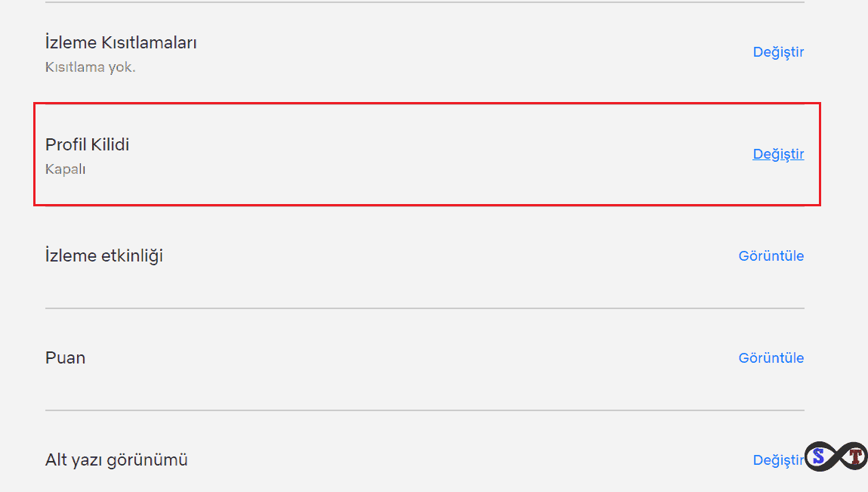This screenshot has height=492, width=868.
Task: Click the Puan heading text
Action: pyautogui.click(x=65, y=357)
